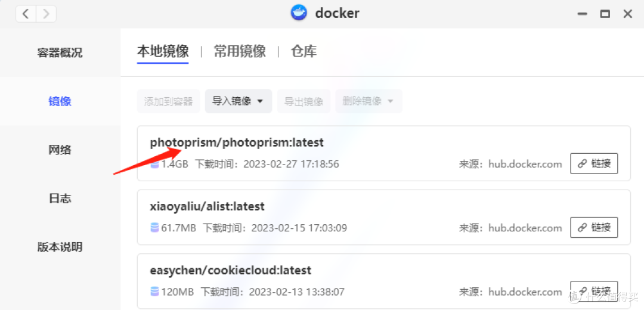This screenshot has height=310, width=644.
Task: Switch to the 常用镜像 tab
Action: 240,51
